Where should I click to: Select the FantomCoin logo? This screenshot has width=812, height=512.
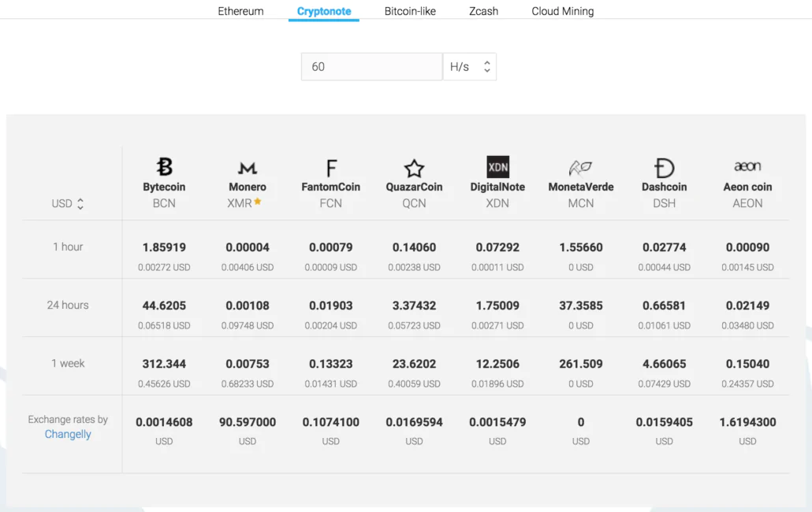(x=330, y=166)
